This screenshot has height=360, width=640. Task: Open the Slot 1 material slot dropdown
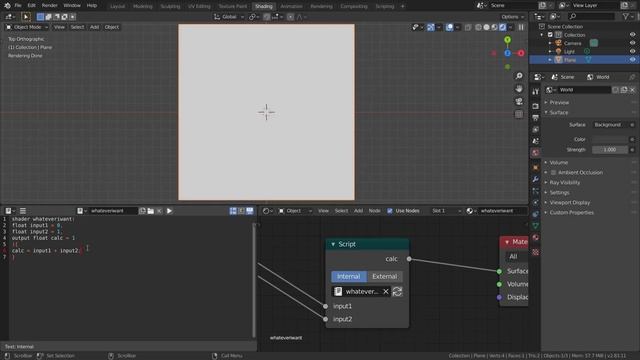[446, 211]
